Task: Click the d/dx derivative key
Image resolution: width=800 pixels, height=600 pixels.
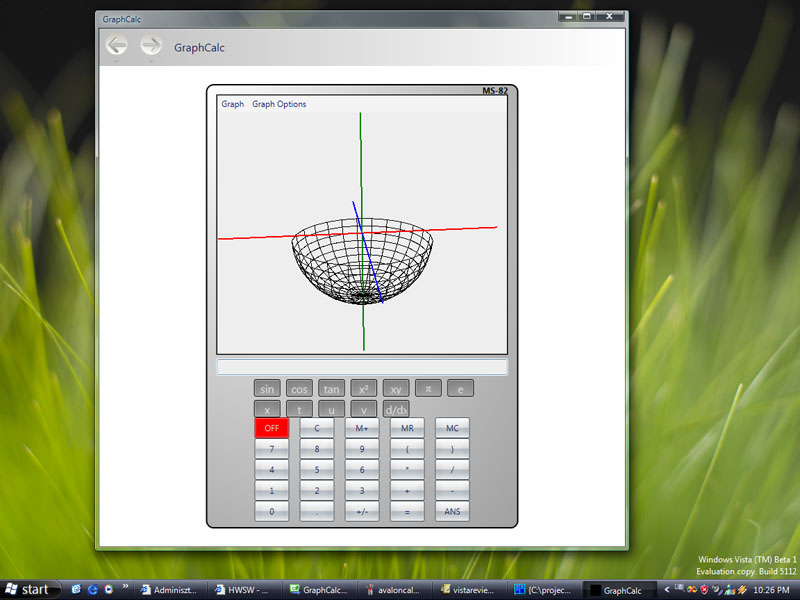Action: pyautogui.click(x=396, y=409)
